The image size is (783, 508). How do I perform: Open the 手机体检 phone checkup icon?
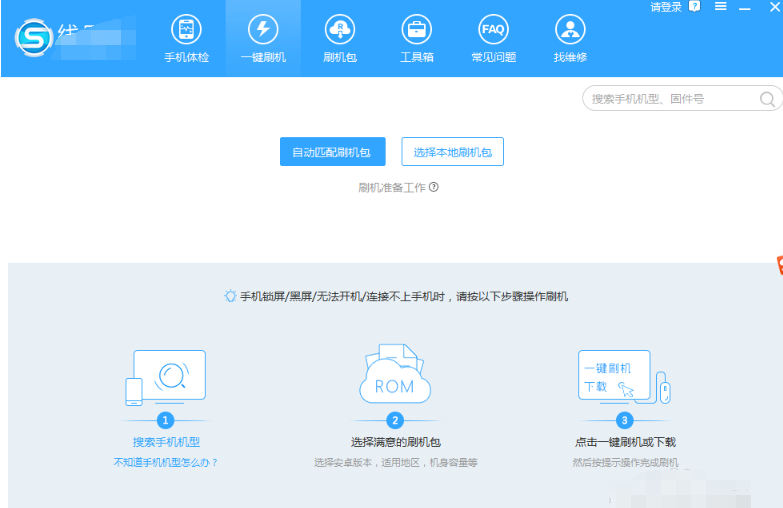tap(186, 39)
